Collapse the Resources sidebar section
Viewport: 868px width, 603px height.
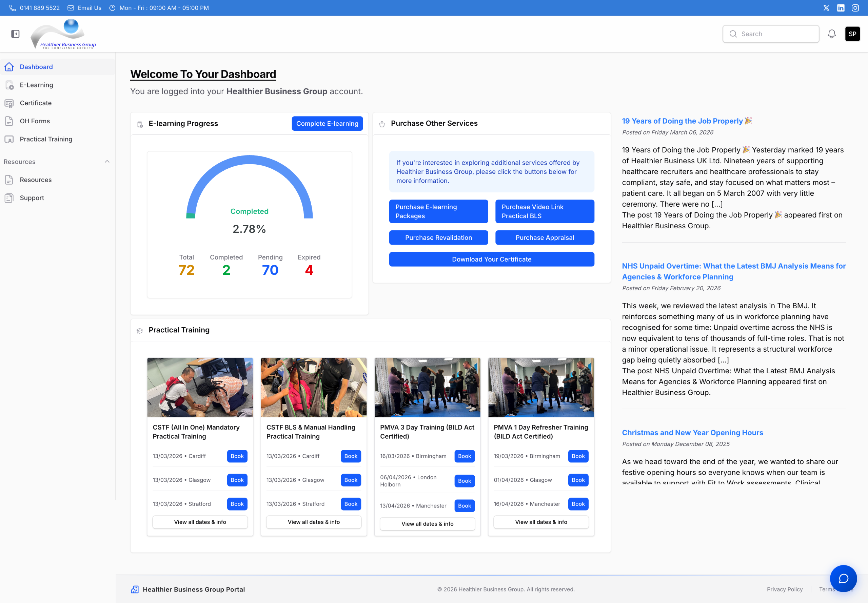click(107, 162)
